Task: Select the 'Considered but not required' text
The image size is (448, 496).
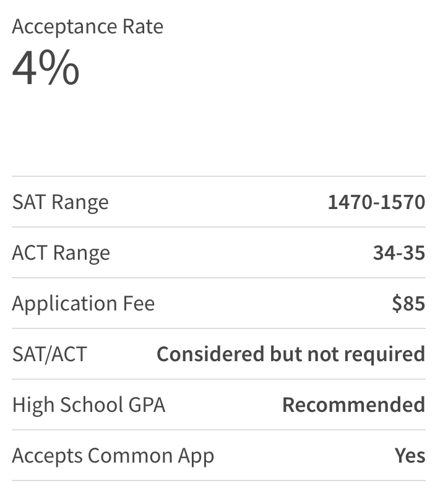Action: (x=291, y=354)
